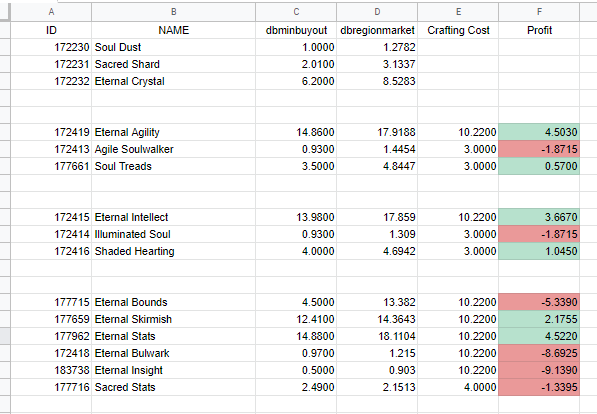
Task: Click dbregionmarket value 17.9188
Action: 377,132
